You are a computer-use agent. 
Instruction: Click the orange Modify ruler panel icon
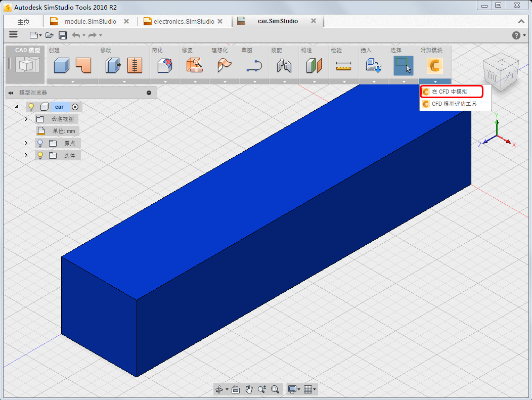135,65
